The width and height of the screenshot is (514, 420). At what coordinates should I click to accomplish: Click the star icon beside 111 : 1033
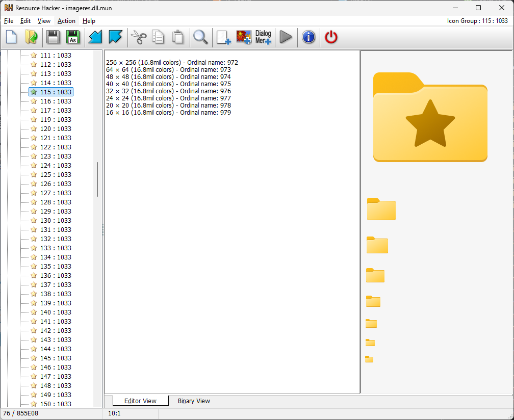pos(34,56)
